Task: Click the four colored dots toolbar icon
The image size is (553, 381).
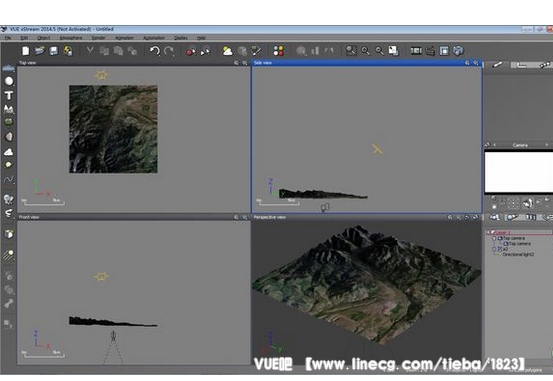Action: pyautogui.click(x=279, y=51)
